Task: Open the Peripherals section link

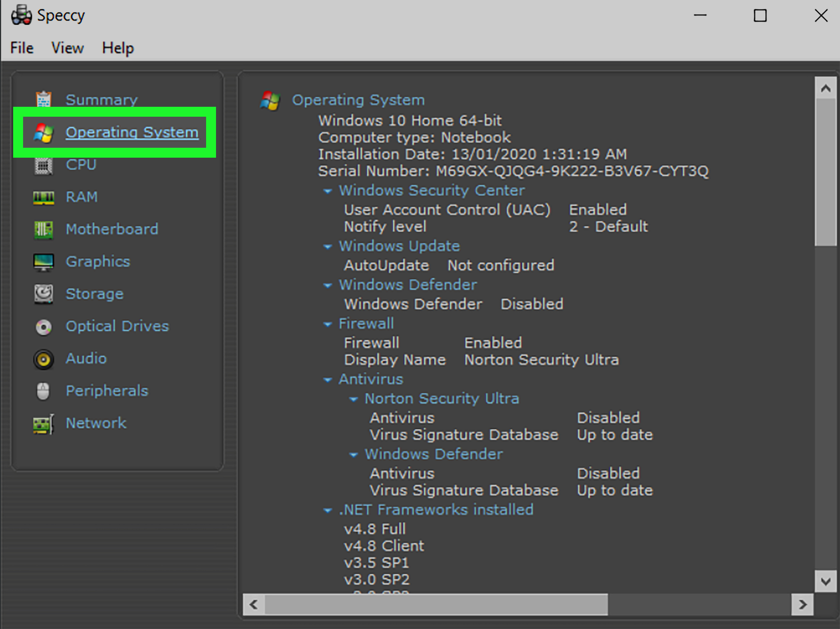Action: pyautogui.click(x=107, y=391)
